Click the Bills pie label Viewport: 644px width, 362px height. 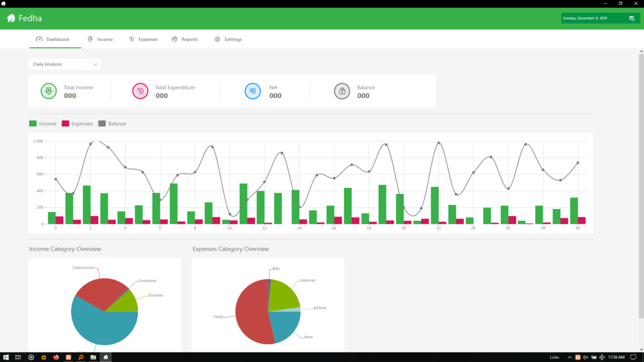click(x=276, y=269)
